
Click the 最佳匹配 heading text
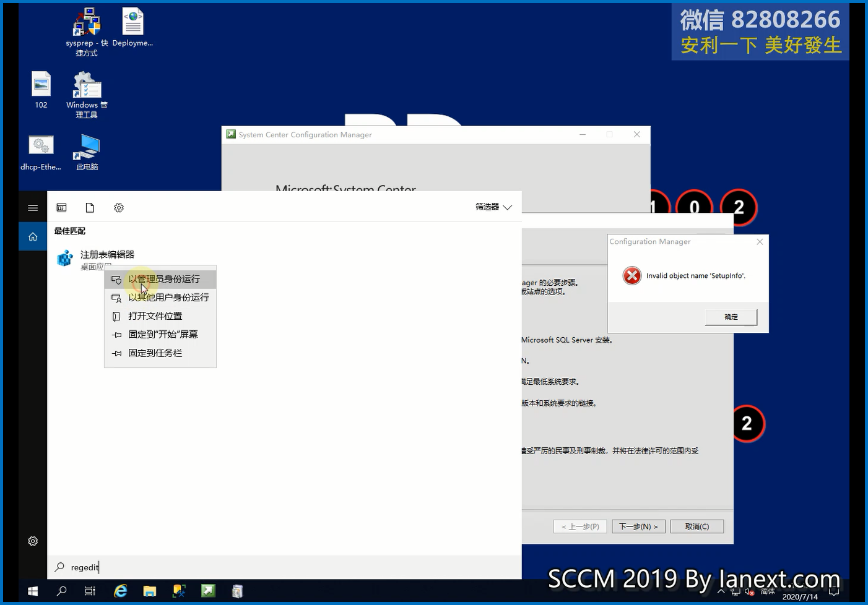pos(70,231)
